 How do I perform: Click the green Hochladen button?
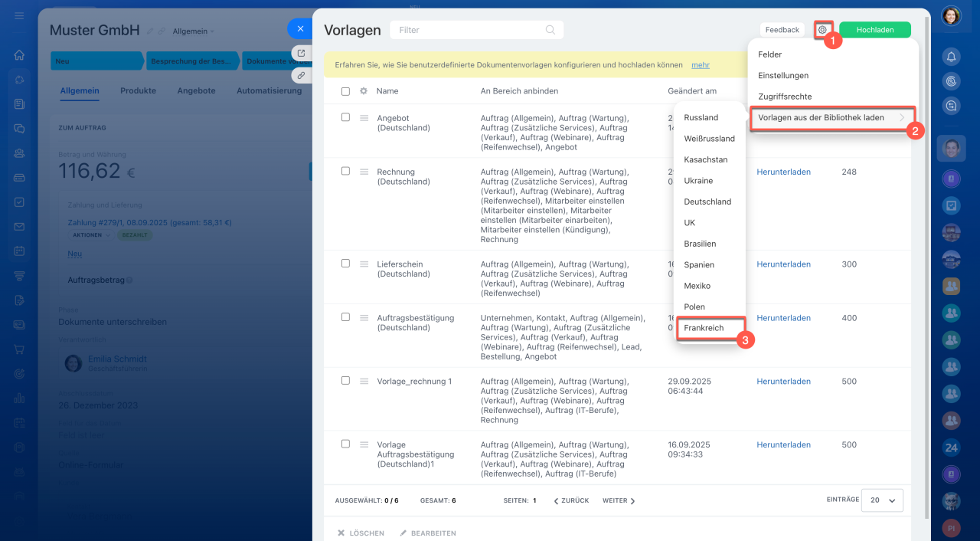coord(875,30)
